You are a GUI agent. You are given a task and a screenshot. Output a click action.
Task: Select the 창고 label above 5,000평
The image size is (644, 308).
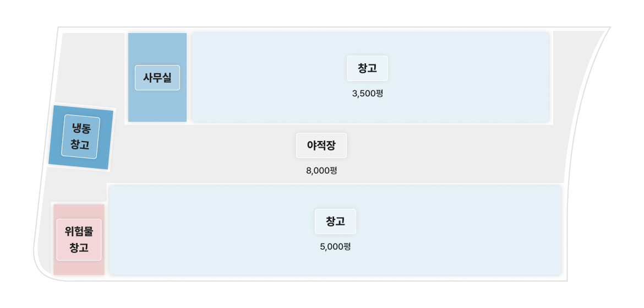coord(335,221)
